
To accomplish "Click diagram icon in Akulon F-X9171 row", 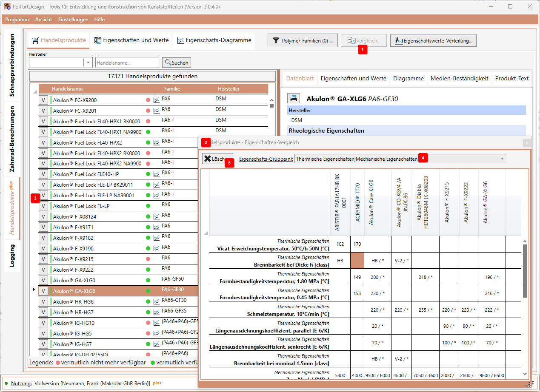I will pyautogui.click(x=157, y=227).
